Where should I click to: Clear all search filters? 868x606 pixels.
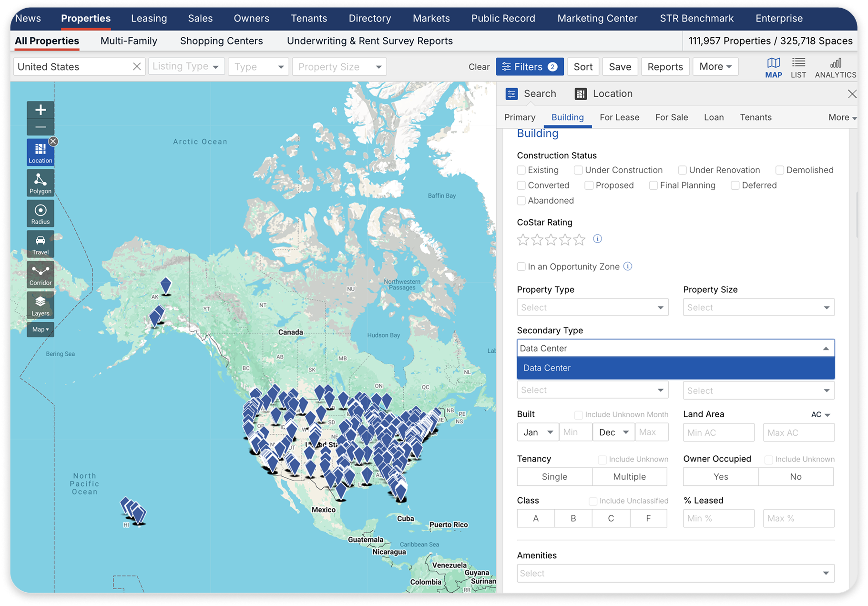point(478,67)
